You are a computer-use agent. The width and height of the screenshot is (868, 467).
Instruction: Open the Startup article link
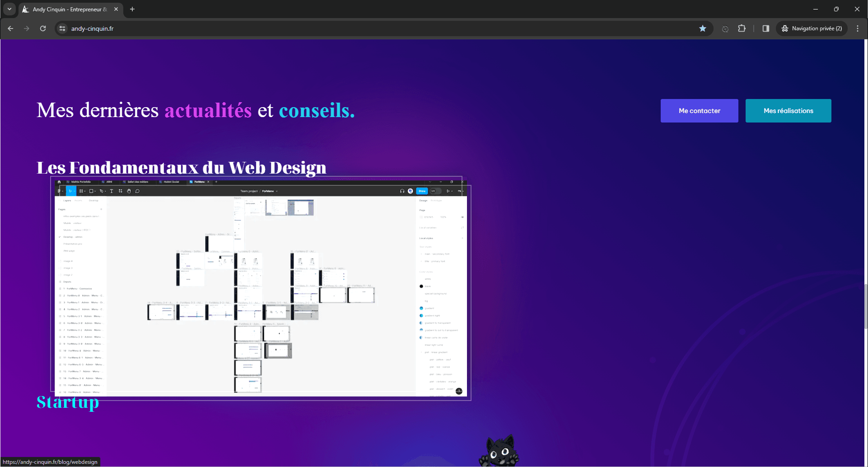67,402
